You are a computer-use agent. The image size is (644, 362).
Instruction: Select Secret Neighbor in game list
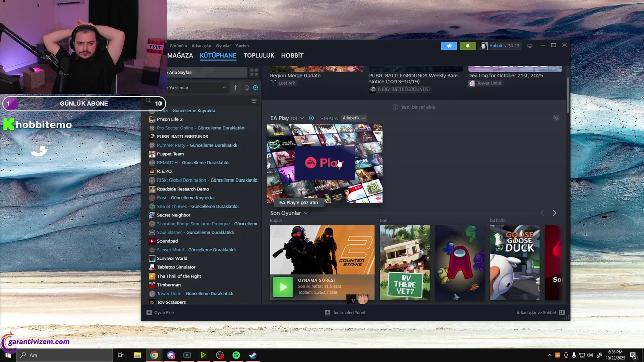[x=173, y=215]
